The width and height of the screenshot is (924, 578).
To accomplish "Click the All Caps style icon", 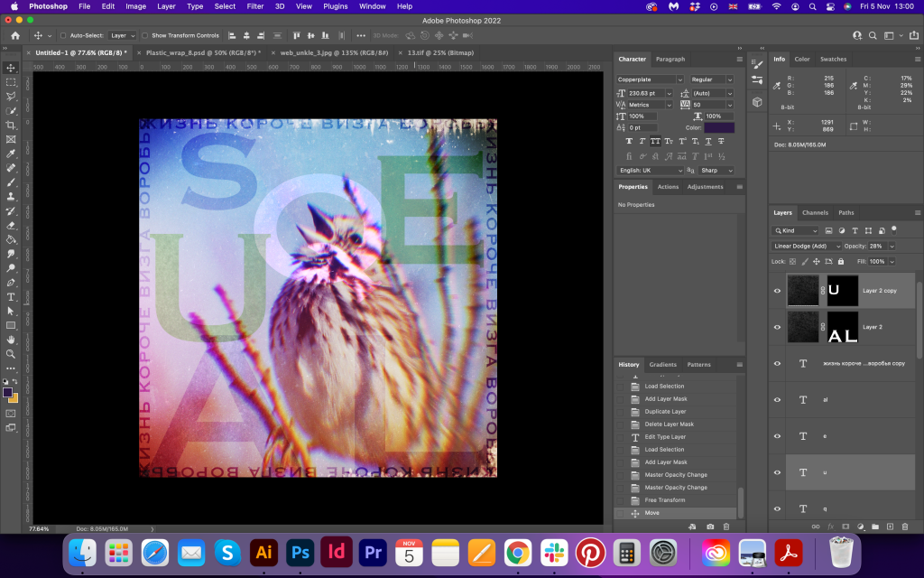I will [x=654, y=141].
